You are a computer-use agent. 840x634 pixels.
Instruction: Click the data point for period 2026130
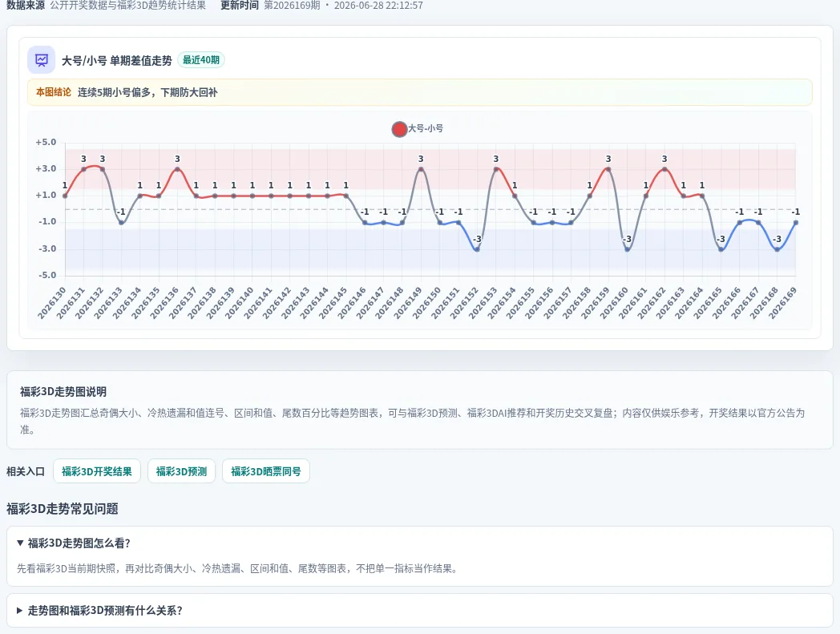click(66, 196)
